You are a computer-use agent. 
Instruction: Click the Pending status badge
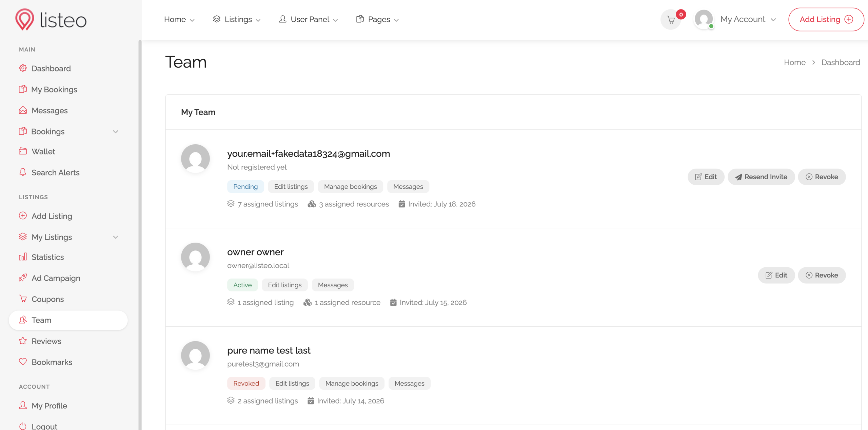245,187
